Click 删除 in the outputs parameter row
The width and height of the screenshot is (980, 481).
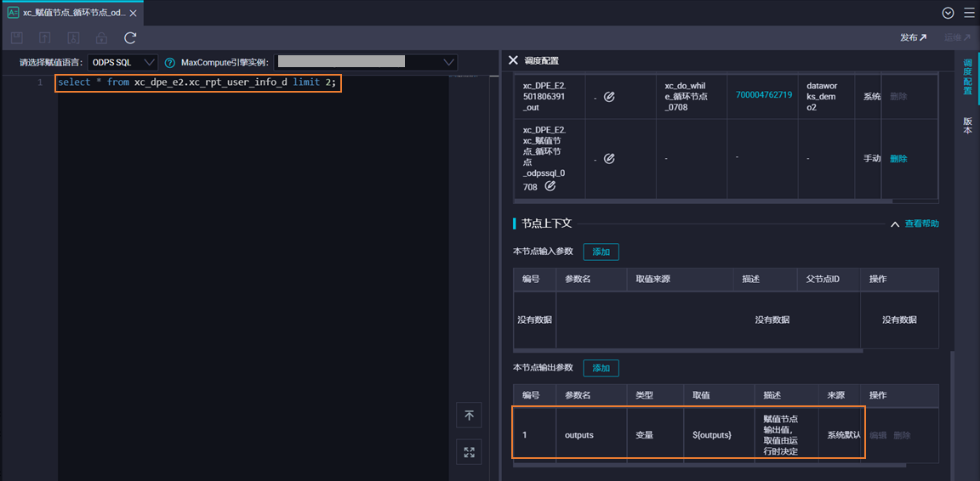[902, 435]
